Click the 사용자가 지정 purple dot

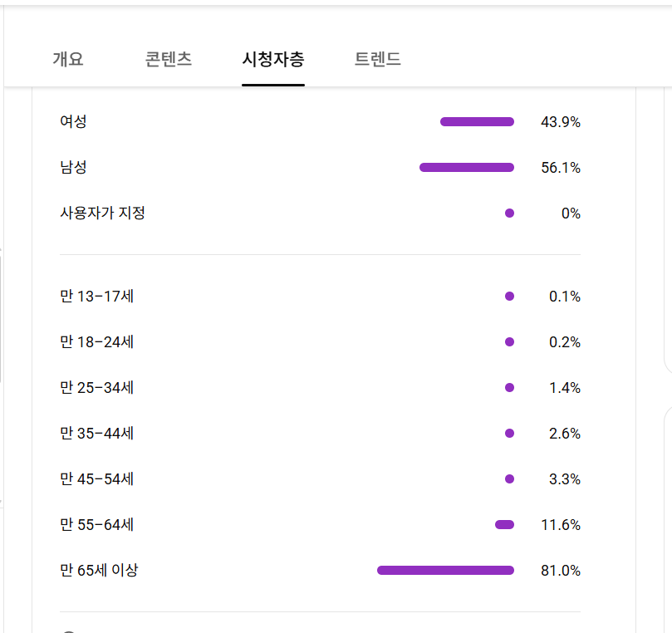(x=509, y=213)
